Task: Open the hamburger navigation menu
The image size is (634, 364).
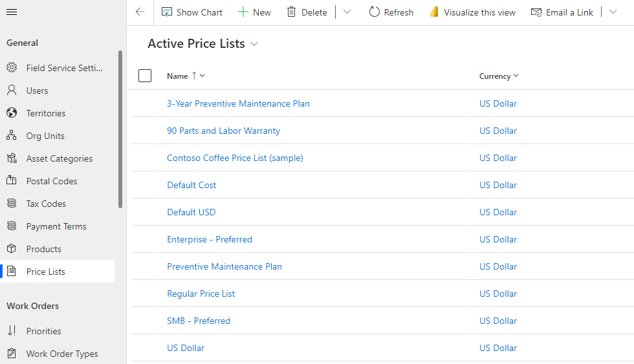Action: pos(12,12)
